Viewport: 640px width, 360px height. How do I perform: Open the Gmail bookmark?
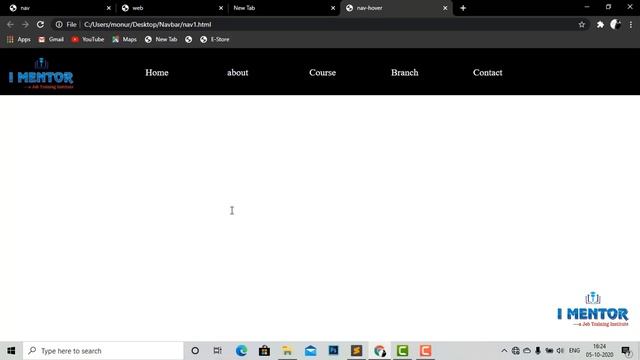click(51, 39)
